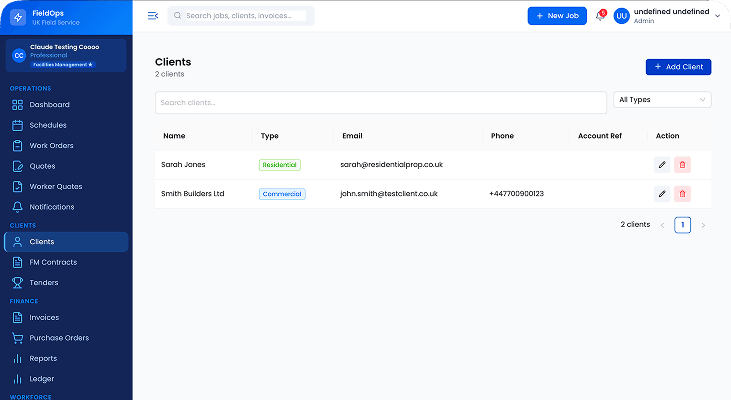Go to Work Orders page
This screenshot has height=400, width=731.
(66, 146)
